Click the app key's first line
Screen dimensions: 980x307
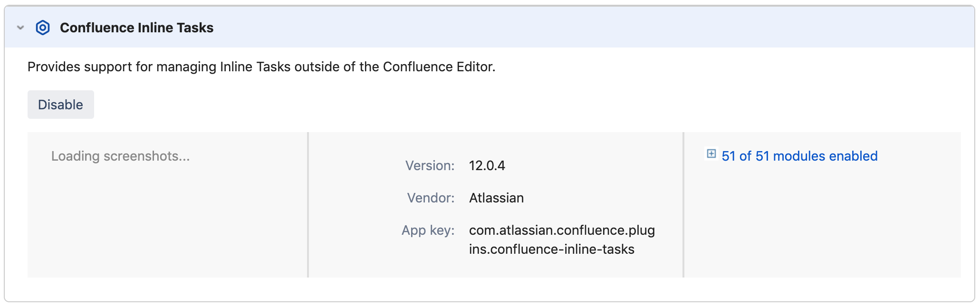pos(562,230)
